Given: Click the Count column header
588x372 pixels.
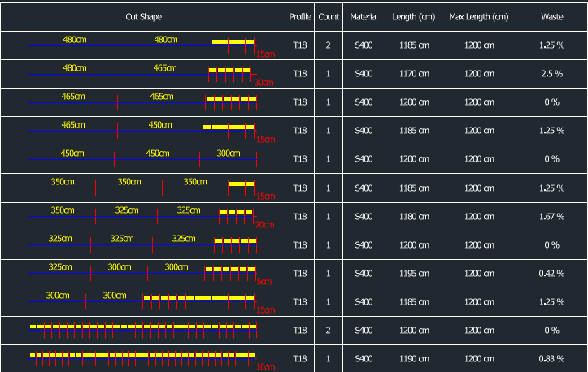Looking at the screenshot, I should point(329,17).
